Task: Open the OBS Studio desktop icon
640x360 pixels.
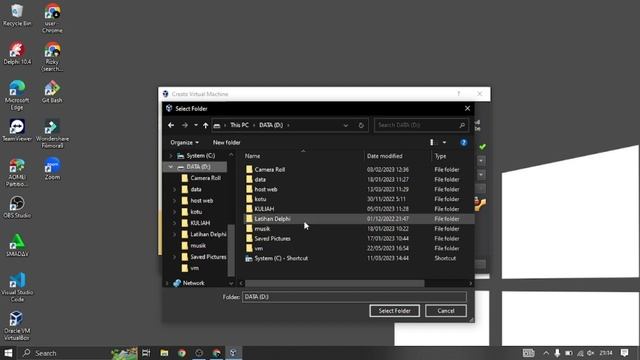Action: click(x=17, y=207)
